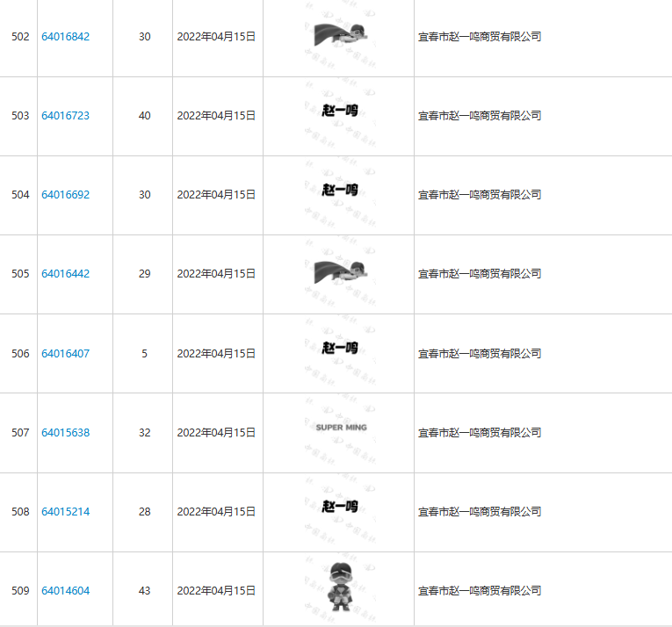
Task: Click the applicant name in row 502
Action: point(479,37)
